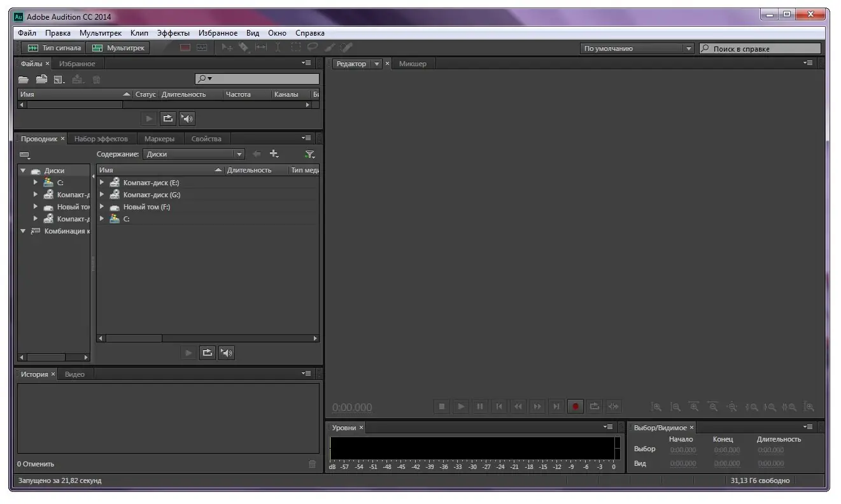
Task: Select the Lasso Selection tool
Action: click(312, 47)
